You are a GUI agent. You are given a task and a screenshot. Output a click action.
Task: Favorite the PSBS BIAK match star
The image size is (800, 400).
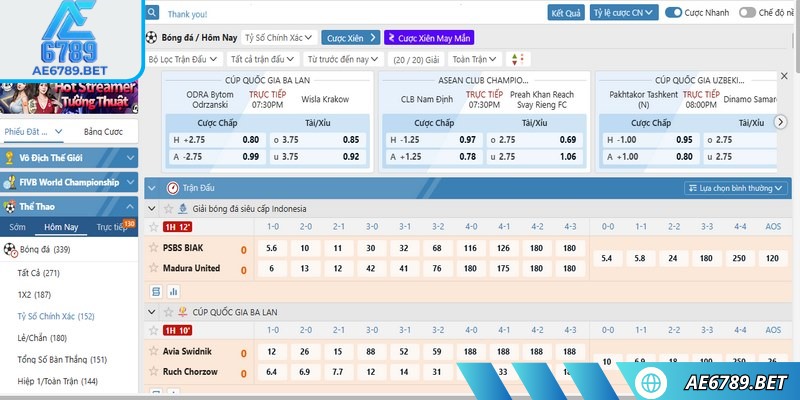click(x=153, y=247)
